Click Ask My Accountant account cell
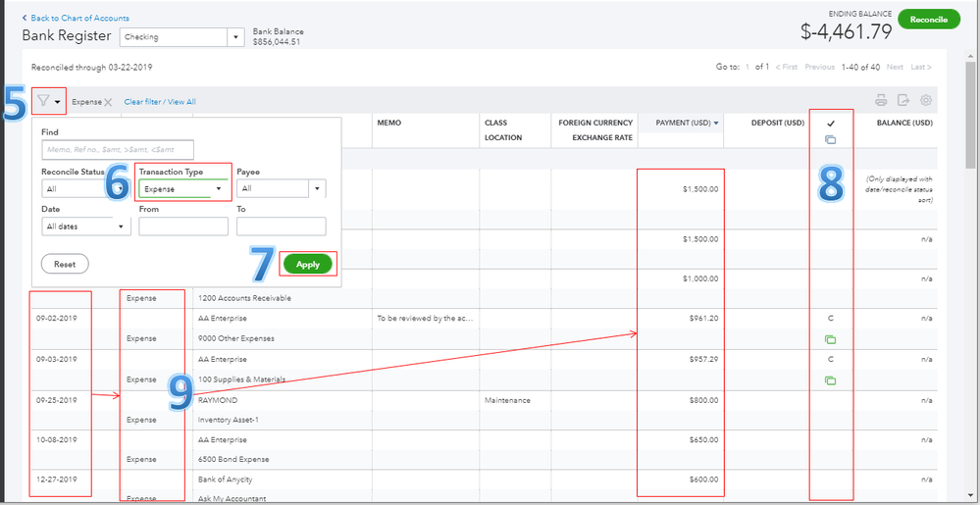 pyautogui.click(x=232, y=499)
